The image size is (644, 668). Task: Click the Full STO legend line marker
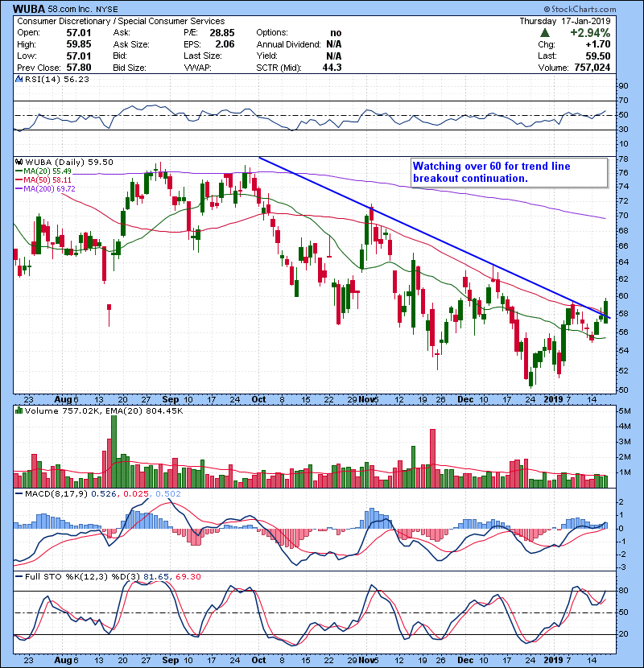[x=19, y=576]
